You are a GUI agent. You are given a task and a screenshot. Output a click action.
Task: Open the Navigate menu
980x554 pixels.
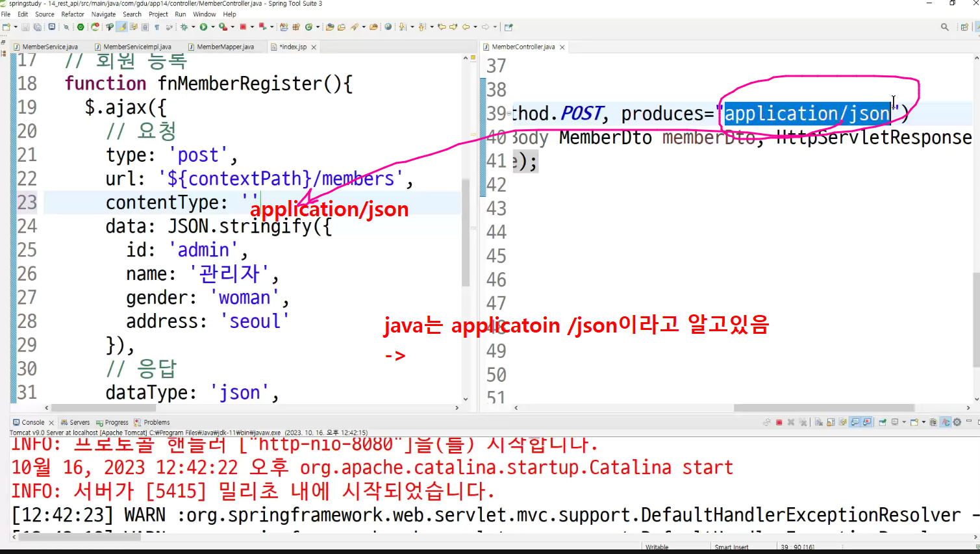[103, 14]
